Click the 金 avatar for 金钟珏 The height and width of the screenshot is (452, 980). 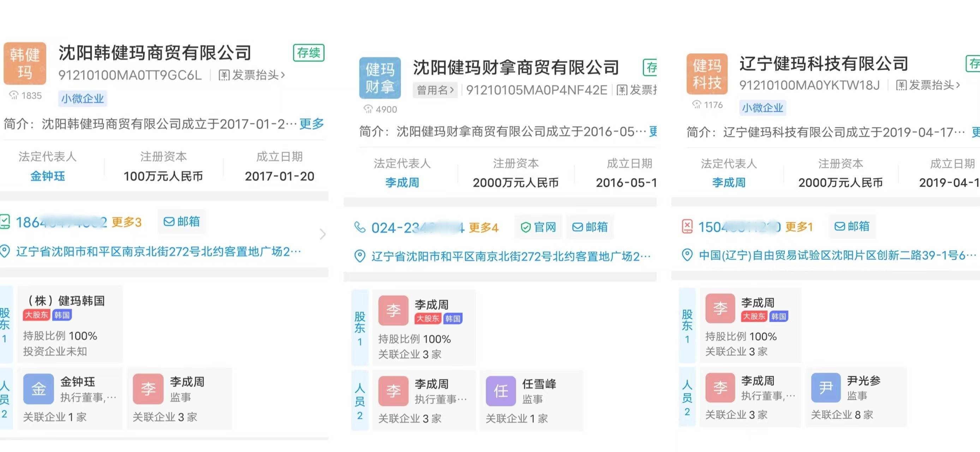tap(38, 388)
